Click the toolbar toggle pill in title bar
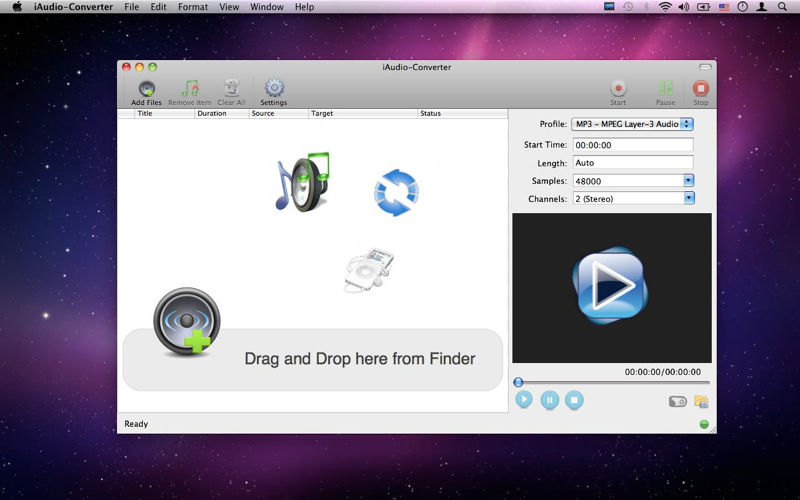Screen dimensions: 800x500 [x=705, y=67]
